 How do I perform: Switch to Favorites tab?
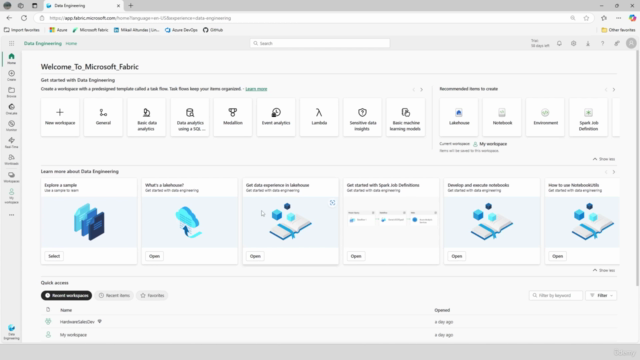point(152,296)
